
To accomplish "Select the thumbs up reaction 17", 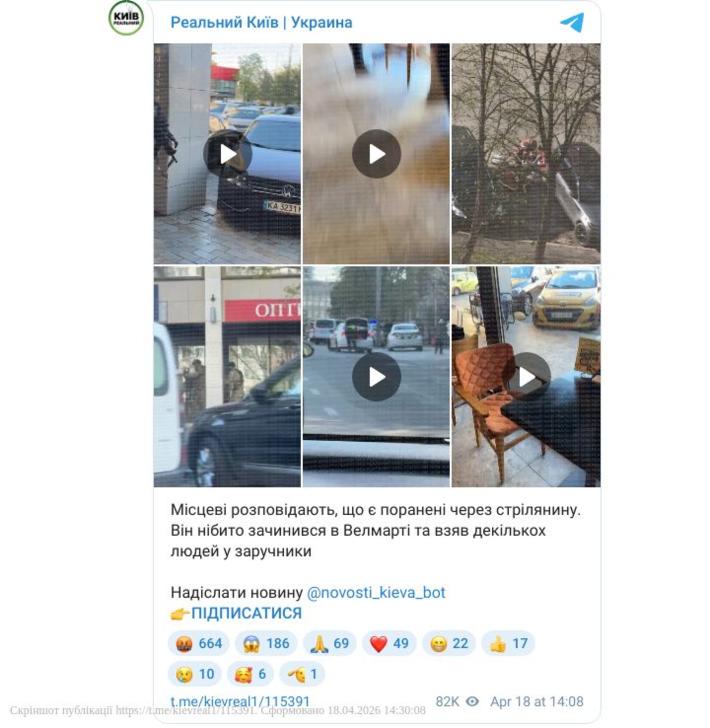I will point(508,643).
